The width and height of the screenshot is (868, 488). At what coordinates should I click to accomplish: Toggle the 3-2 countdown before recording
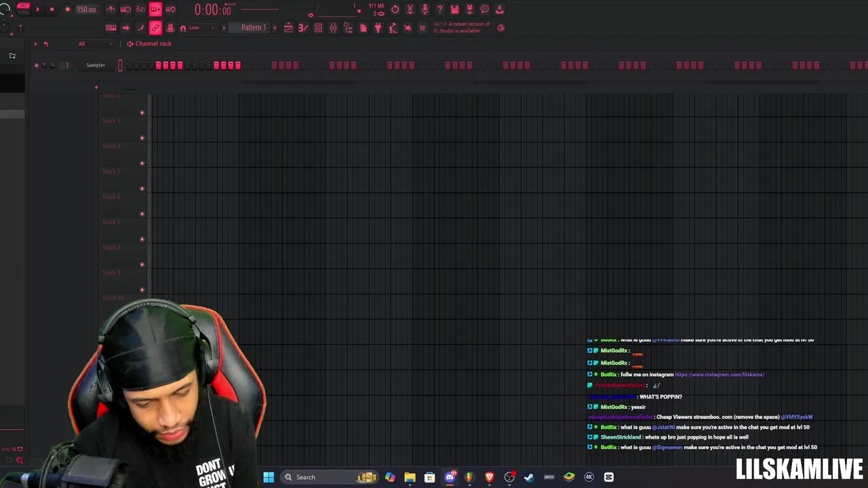tap(140, 9)
